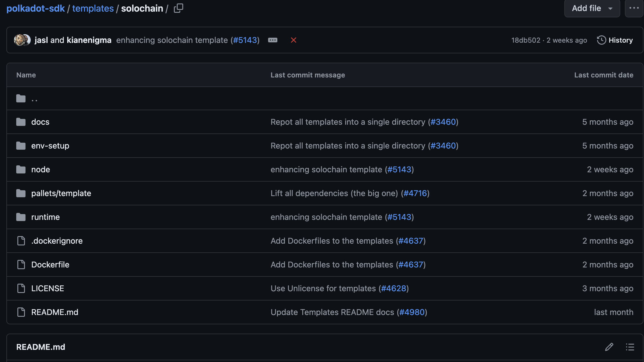Click the '3 months ago' date for LICENSE
This screenshot has width=644, height=362.
click(x=608, y=288)
